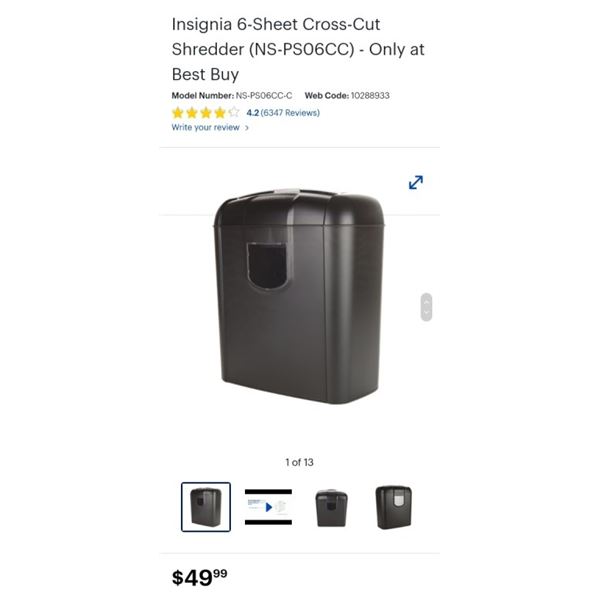The width and height of the screenshot is (600, 600).
Task: Click the 4.2 rating score
Action: (253, 112)
